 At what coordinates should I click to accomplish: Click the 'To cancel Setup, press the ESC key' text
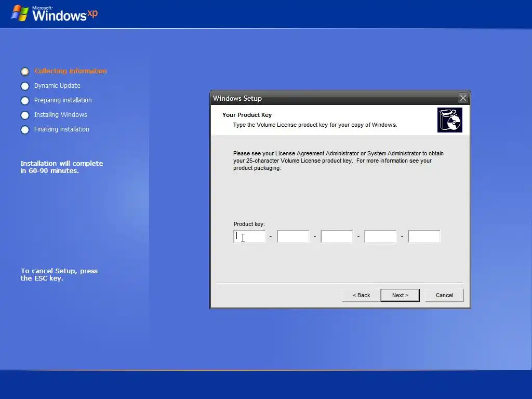(x=59, y=274)
